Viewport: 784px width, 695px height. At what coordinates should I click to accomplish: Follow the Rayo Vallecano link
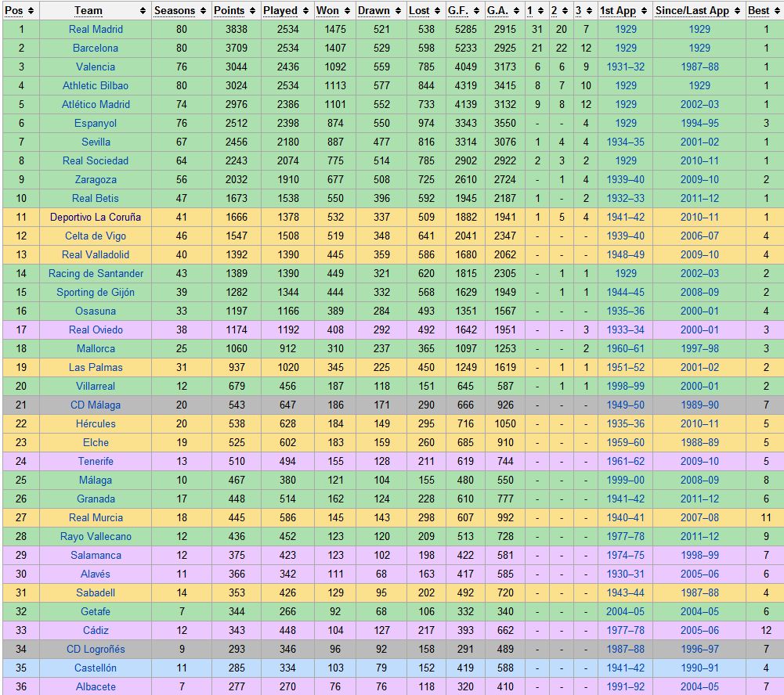pos(96,536)
